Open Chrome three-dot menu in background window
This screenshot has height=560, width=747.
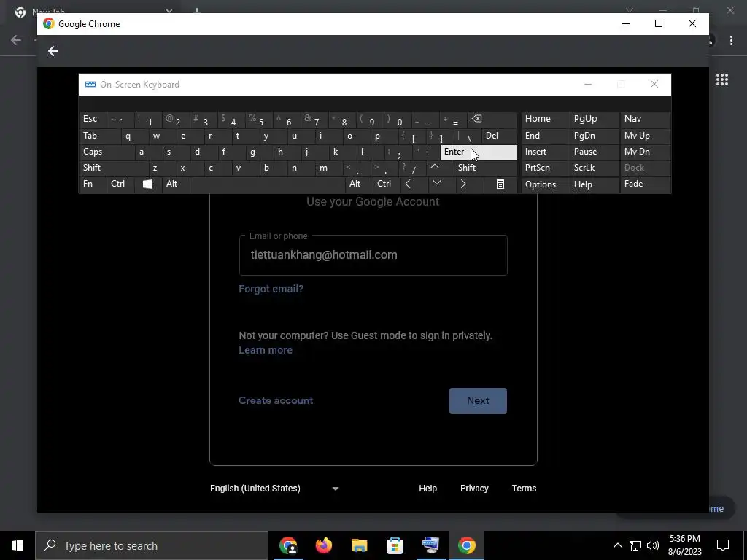731,41
